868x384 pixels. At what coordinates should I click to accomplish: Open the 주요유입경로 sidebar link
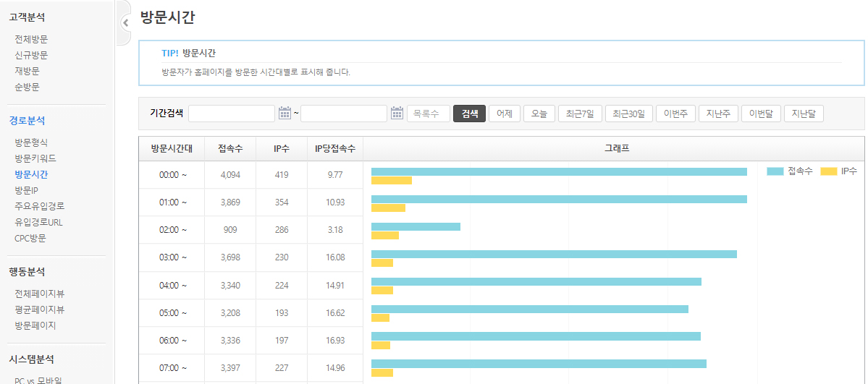39,206
